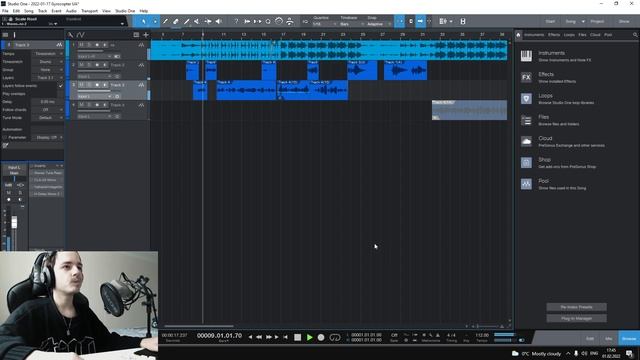Select the Eraser tool
This screenshot has width=640, height=360.
click(x=176, y=21)
